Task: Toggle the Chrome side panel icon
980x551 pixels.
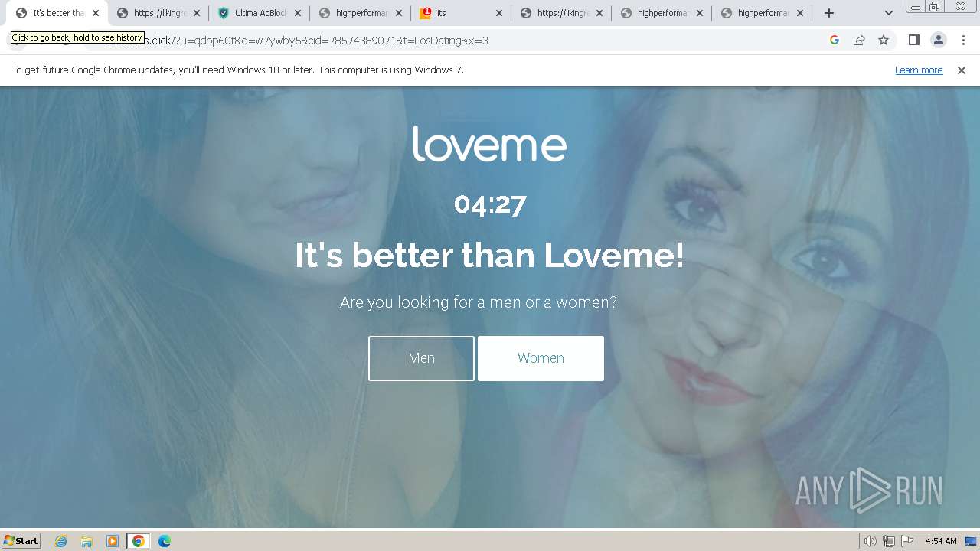Action: (x=913, y=40)
